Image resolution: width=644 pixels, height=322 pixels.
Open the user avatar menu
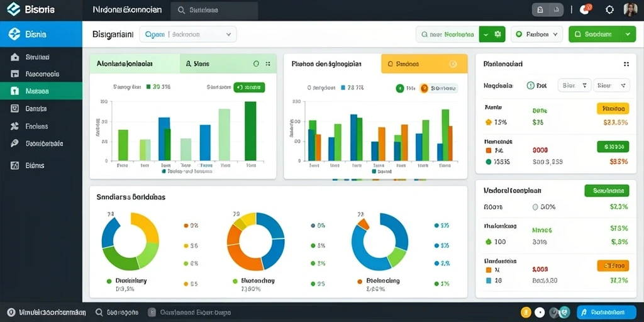(x=630, y=9)
